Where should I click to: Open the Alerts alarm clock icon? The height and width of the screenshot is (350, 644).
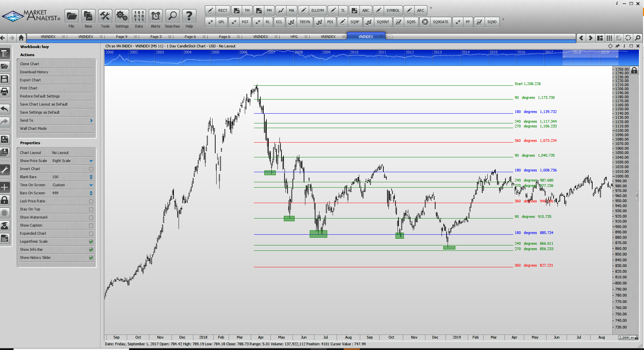point(155,16)
